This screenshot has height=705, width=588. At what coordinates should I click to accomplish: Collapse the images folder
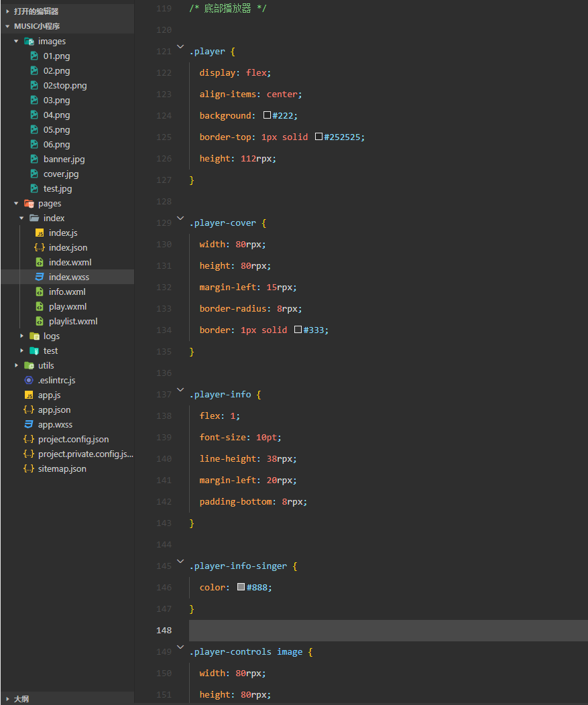[x=16, y=42]
